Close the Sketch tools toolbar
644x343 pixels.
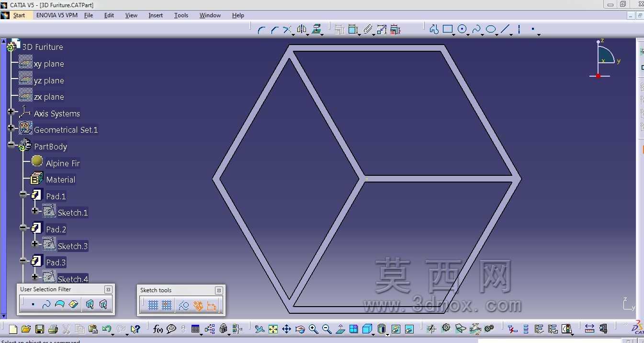[219, 290]
